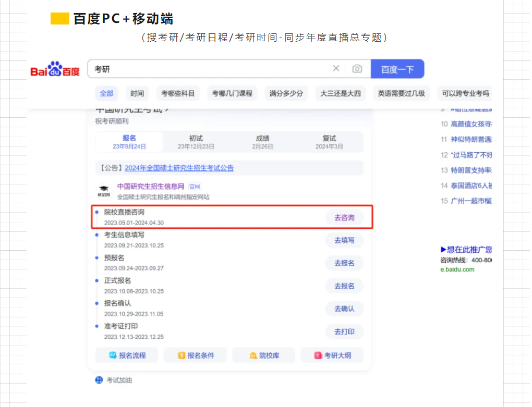This screenshot has height=407, width=532.
Task: Open the 2024年全国硕士研究生招生考试公告 link
Action: [179, 168]
